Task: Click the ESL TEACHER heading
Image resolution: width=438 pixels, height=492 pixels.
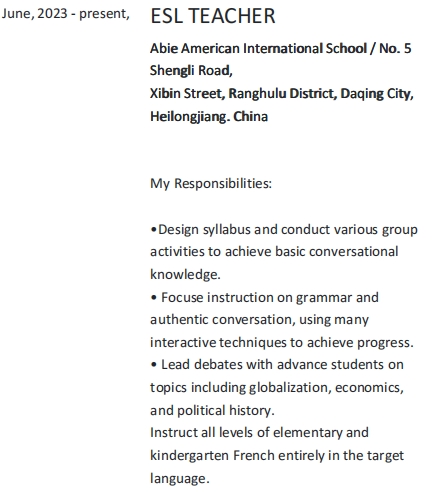Action: (213, 16)
